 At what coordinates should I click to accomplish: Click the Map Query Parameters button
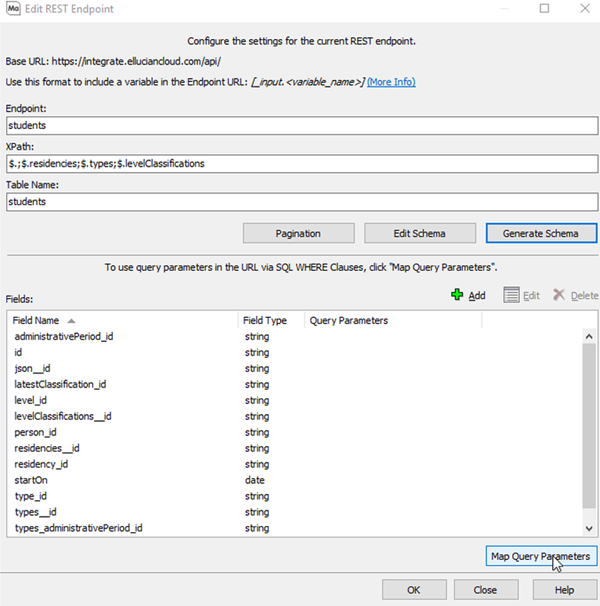(x=540, y=556)
